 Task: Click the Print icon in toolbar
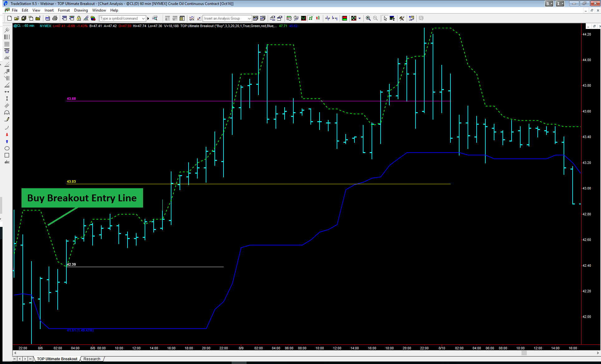[55, 18]
